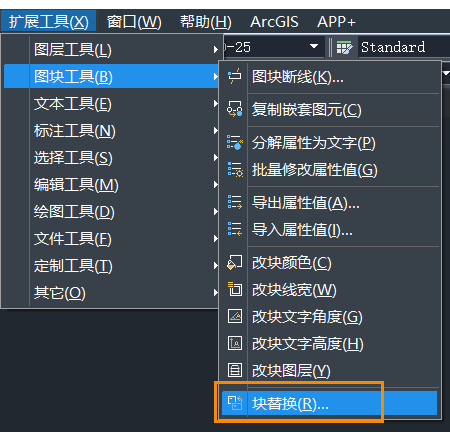Click the table style icon beside Standard

tap(344, 47)
